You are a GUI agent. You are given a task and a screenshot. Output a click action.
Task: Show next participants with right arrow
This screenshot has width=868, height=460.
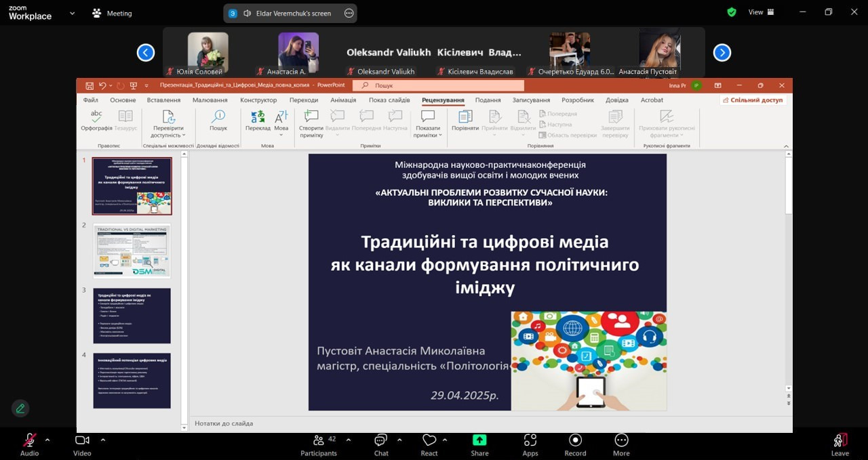click(x=722, y=52)
